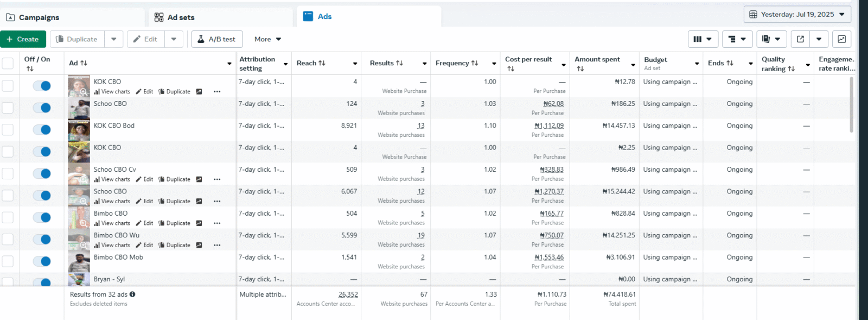This screenshot has width=868, height=320.
Task: Tick the checkbox for Schoo CBO Cv row
Action: click(x=8, y=173)
